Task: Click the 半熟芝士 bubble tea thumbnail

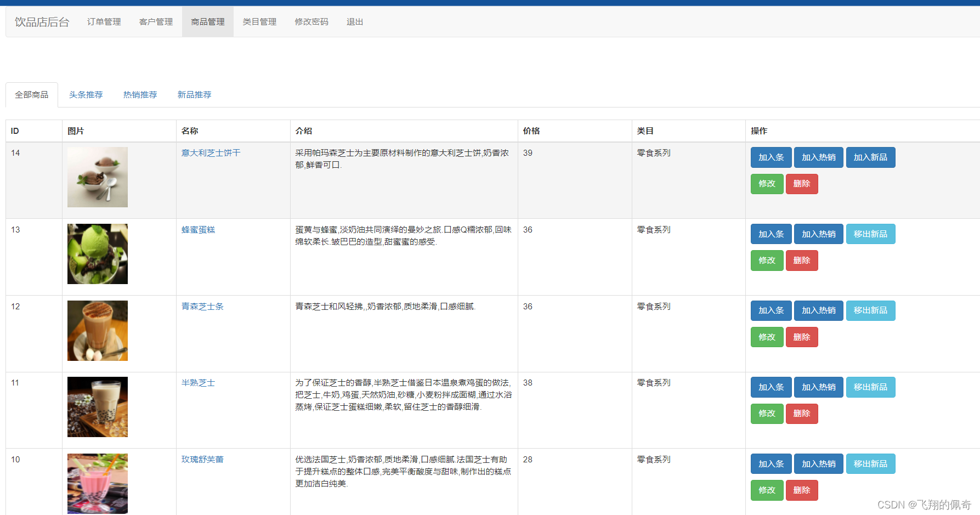Action: tap(98, 407)
